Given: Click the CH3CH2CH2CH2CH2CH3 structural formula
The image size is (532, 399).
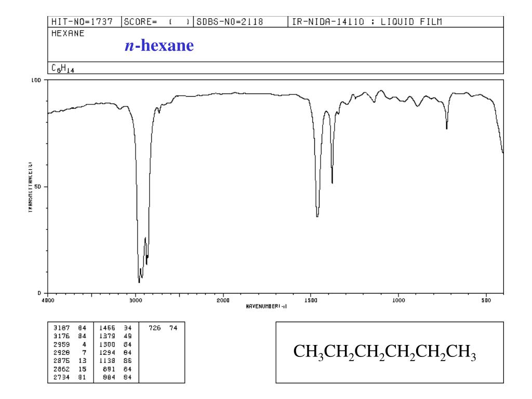Looking at the screenshot, I should pyautogui.click(x=385, y=352).
